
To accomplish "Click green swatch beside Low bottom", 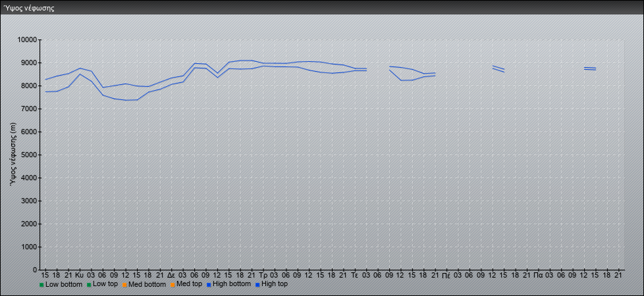I will point(41,285).
